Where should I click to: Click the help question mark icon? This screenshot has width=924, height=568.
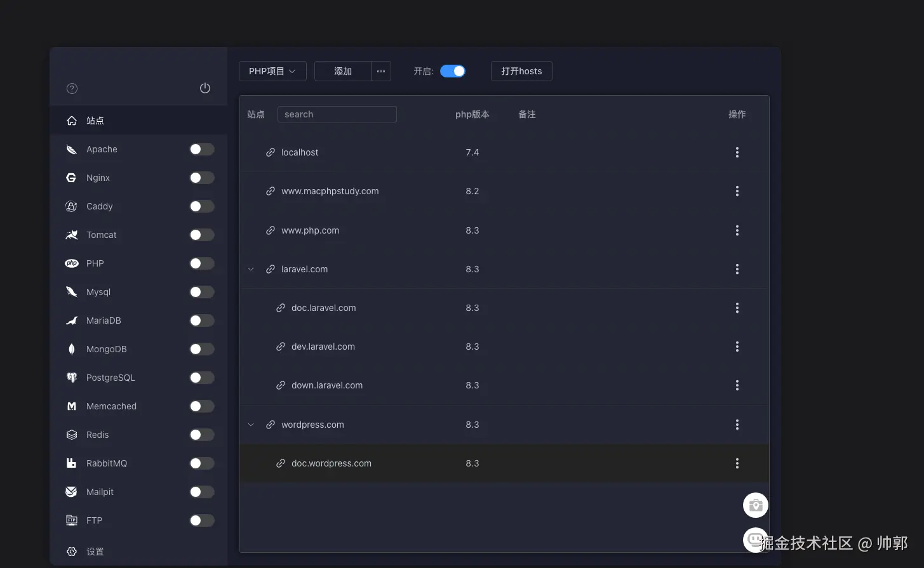(x=72, y=88)
